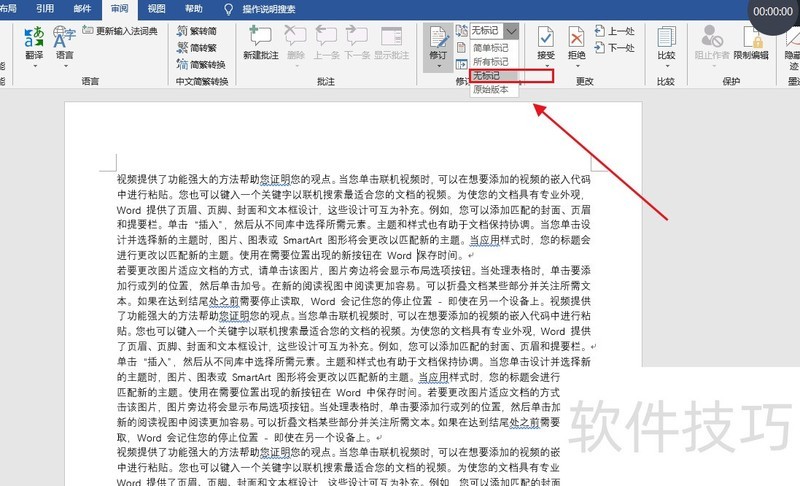Click the 显示批注 show comments icon
This screenshot has width=800, height=486.
391,37
